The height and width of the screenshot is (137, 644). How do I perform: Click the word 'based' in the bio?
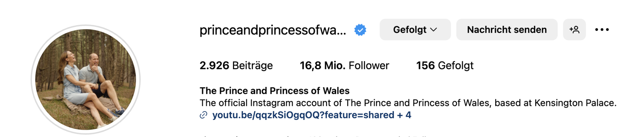click(507, 103)
